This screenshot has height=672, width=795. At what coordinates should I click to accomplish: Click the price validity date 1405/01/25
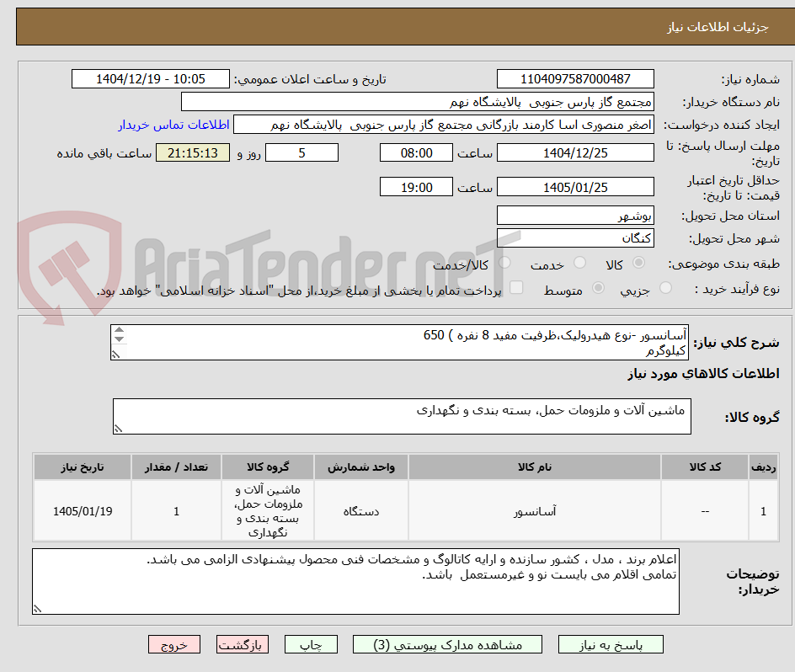pyautogui.click(x=575, y=187)
